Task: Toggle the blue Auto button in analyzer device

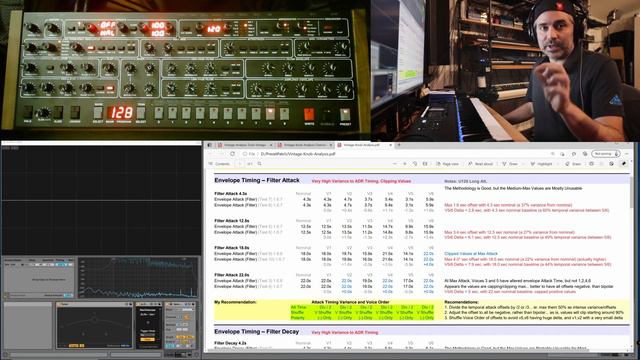Action: (68, 295)
